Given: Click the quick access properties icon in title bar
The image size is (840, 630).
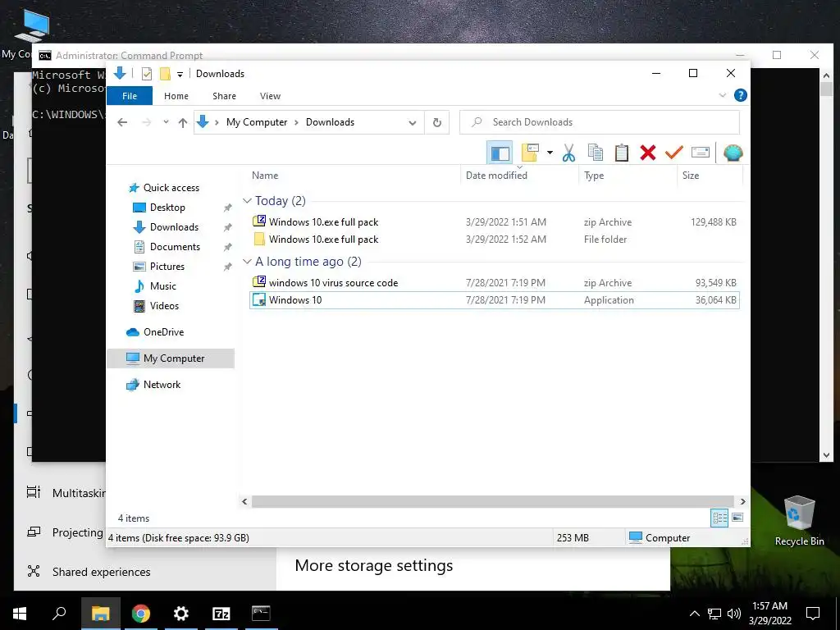Looking at the screenshot, I should point(146,74).
